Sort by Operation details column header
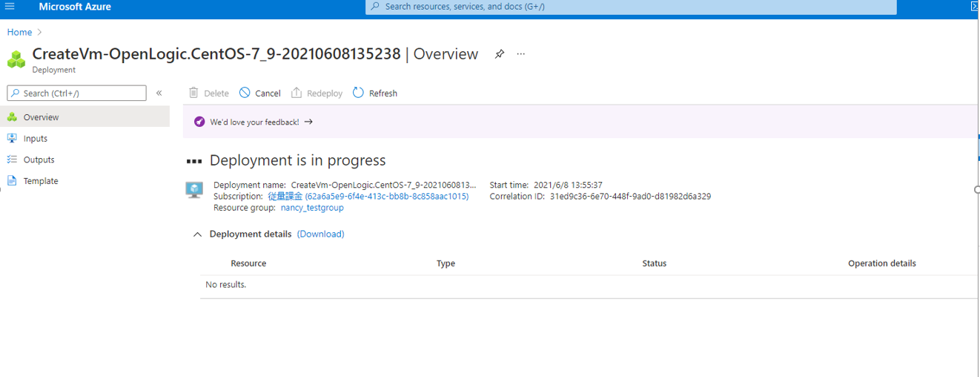Screen dimensions: 980x377 [882, 263]
